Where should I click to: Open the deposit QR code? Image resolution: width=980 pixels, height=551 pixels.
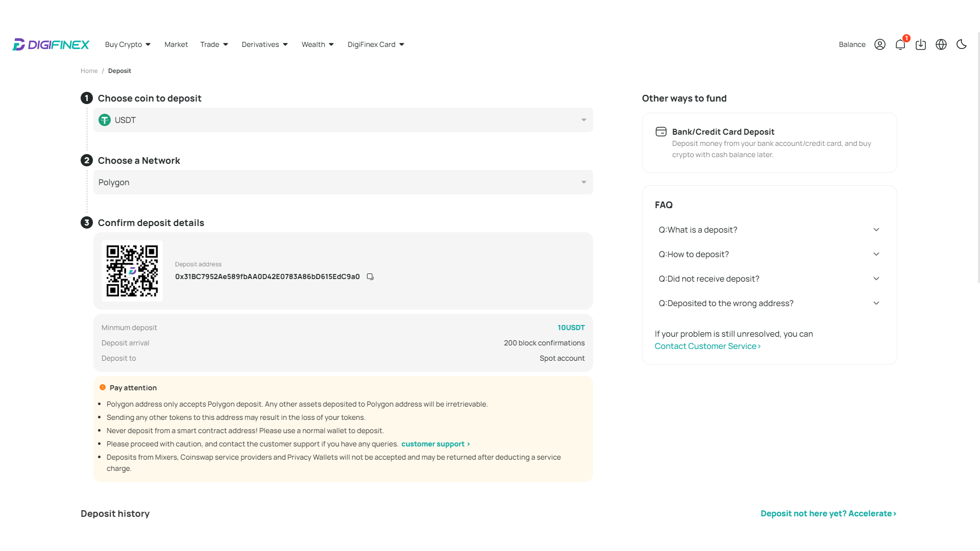(x=132, y=271)
